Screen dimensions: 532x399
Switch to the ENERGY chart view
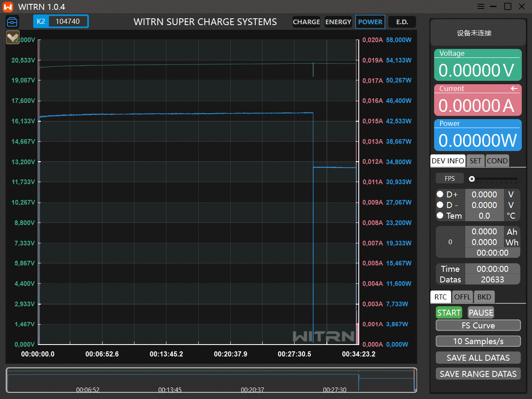tap(338, 22)
